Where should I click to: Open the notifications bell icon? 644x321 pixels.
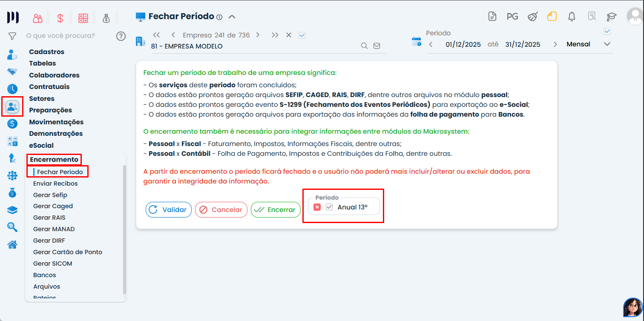tap(572, 17)
